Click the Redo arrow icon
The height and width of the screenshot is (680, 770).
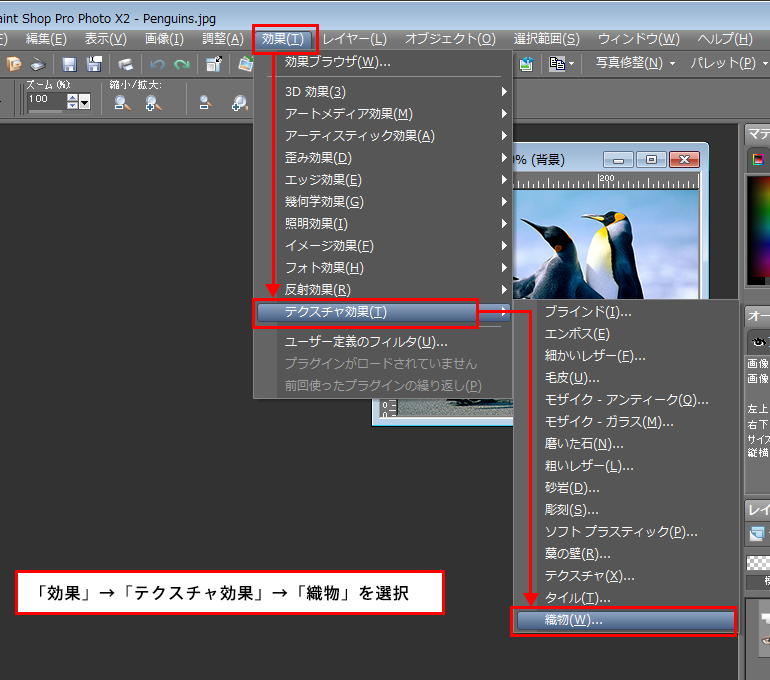(182, 64)
